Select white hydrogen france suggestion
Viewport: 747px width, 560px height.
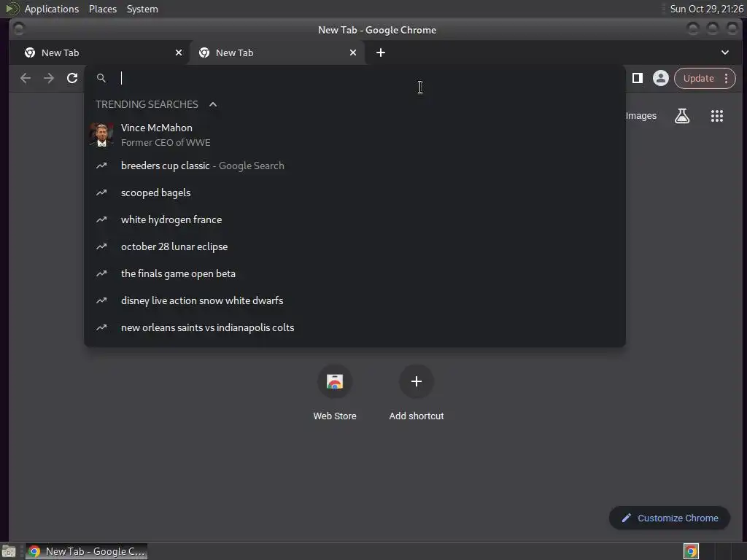click(x=355, y=219)
